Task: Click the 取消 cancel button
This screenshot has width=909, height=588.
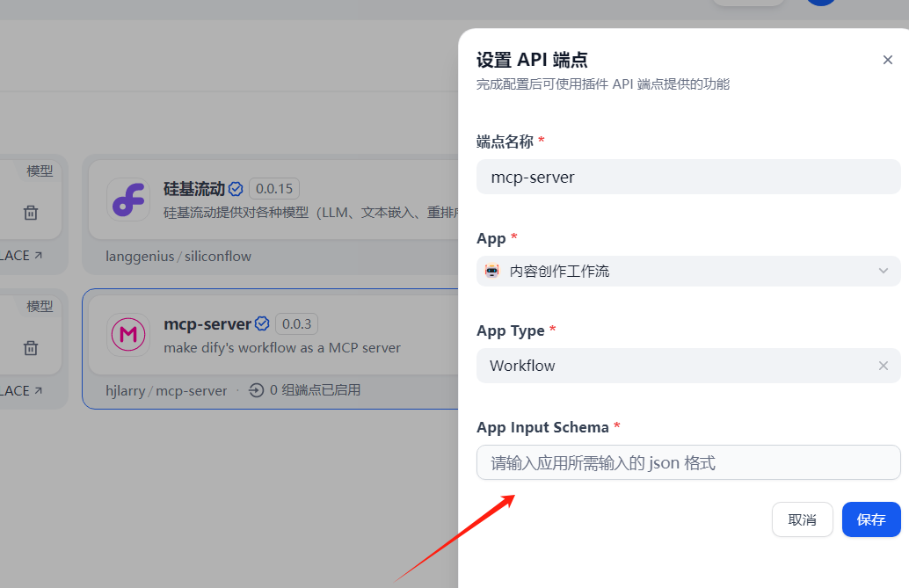Action: coord(802,519)
